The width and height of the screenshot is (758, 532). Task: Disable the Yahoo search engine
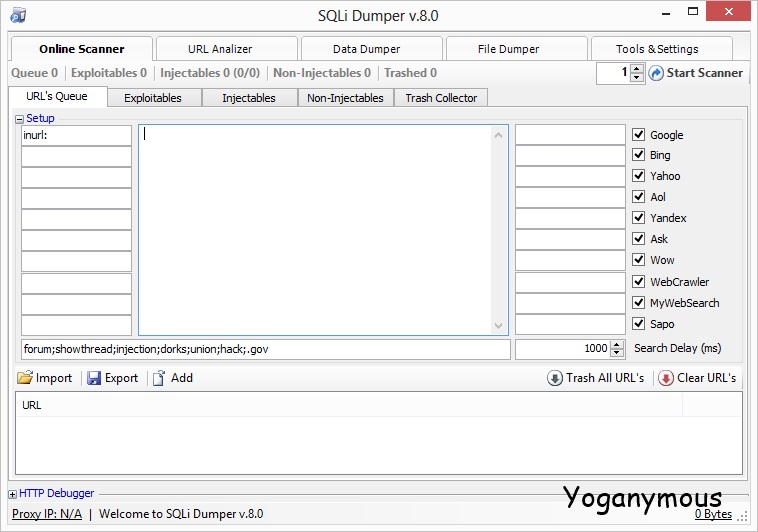[639, 176]
